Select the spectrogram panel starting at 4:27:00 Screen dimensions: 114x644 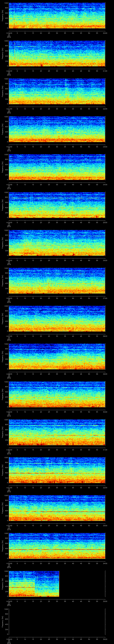(x=57, y=318)
